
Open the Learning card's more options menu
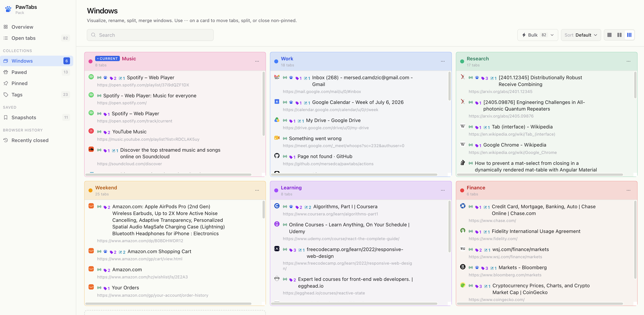pos(443,190)
